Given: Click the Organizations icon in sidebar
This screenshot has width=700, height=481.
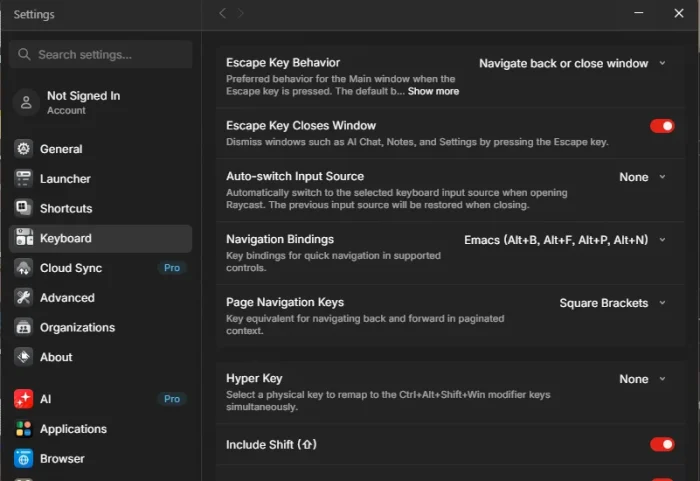Looking at the screenshot, I should point(23,327).
